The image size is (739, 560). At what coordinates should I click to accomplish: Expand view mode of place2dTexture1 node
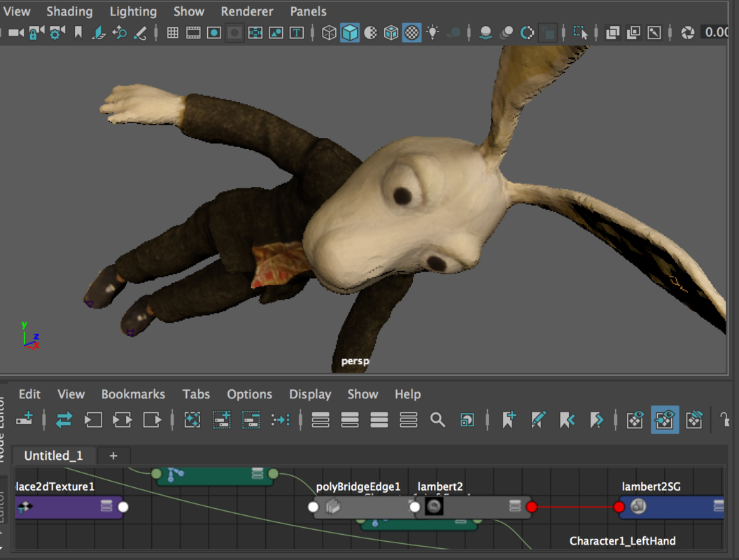(106, 506)
